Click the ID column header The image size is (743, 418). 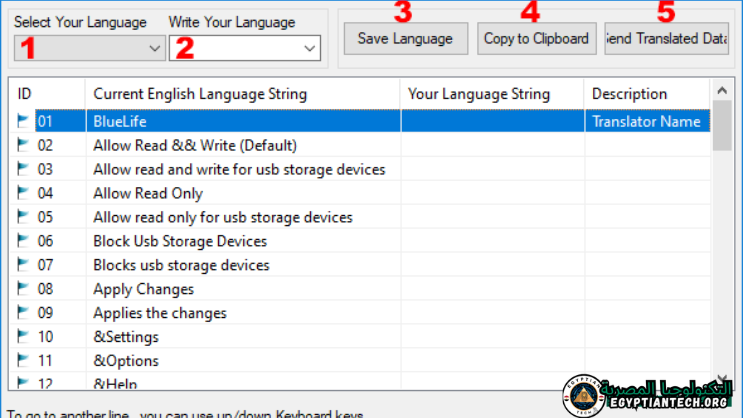pyautogui.click(x=47, y=94)
